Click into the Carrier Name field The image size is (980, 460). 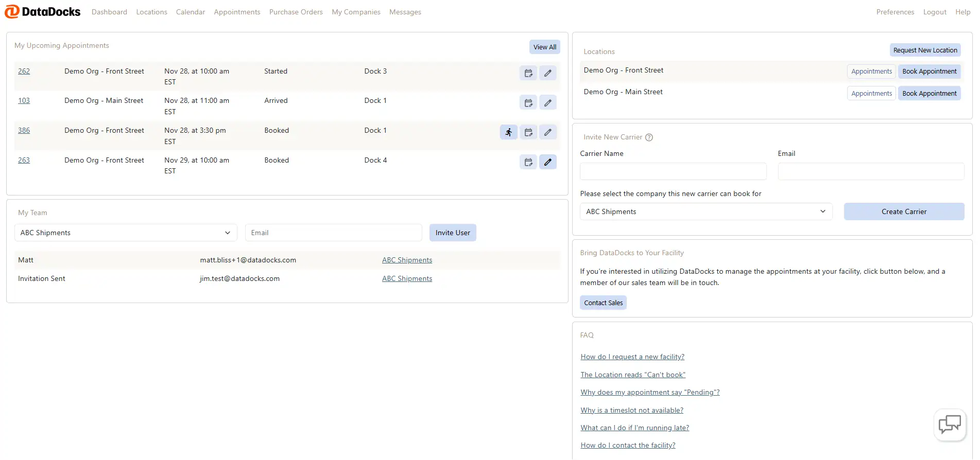[673, 171]
